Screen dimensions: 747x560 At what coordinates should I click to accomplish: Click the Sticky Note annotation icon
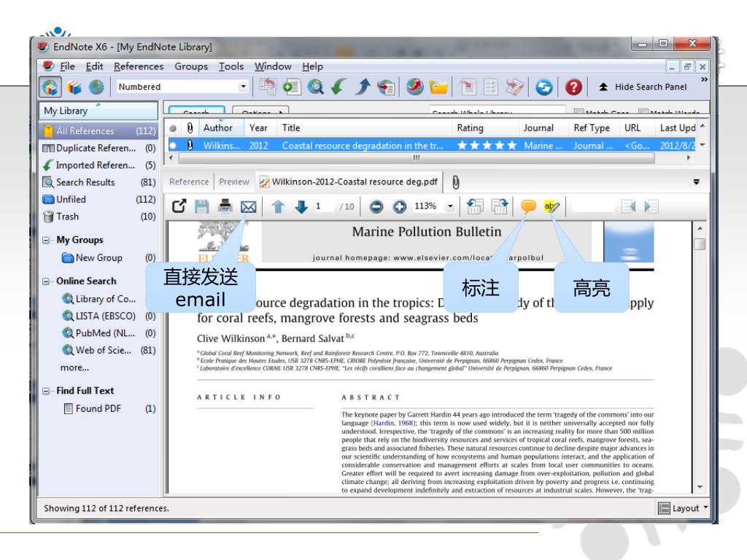528,206
